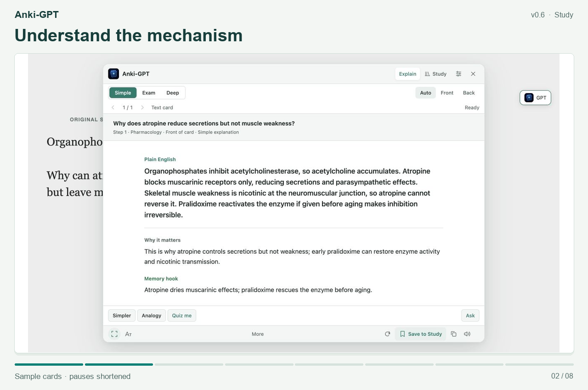Viewport: 588px width, 390px height.
Task: Click the 'Text card' label
Action: tap(162, 107)
